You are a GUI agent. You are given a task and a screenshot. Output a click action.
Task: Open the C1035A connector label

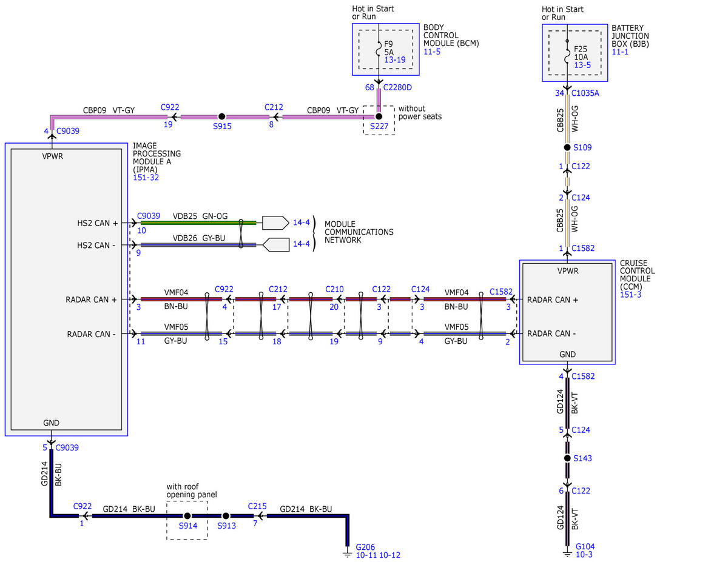click(585, 93)
